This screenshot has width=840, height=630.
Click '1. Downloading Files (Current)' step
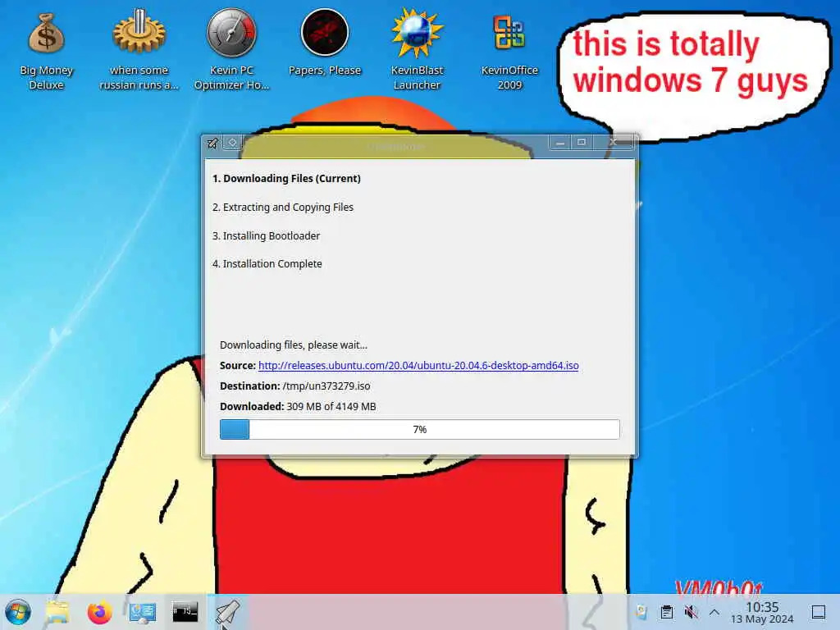tap(286, 178)
